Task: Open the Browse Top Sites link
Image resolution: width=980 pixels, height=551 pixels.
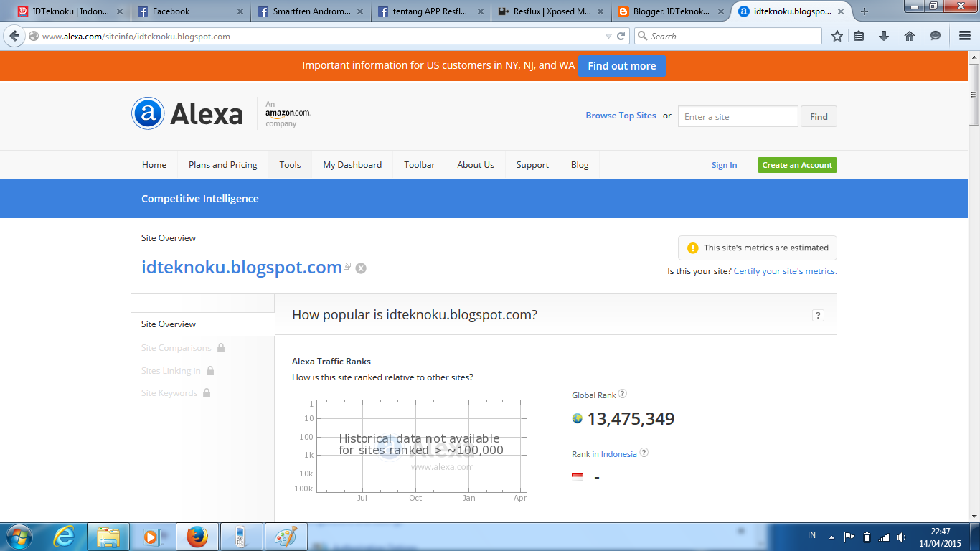Action: point(621,116)
